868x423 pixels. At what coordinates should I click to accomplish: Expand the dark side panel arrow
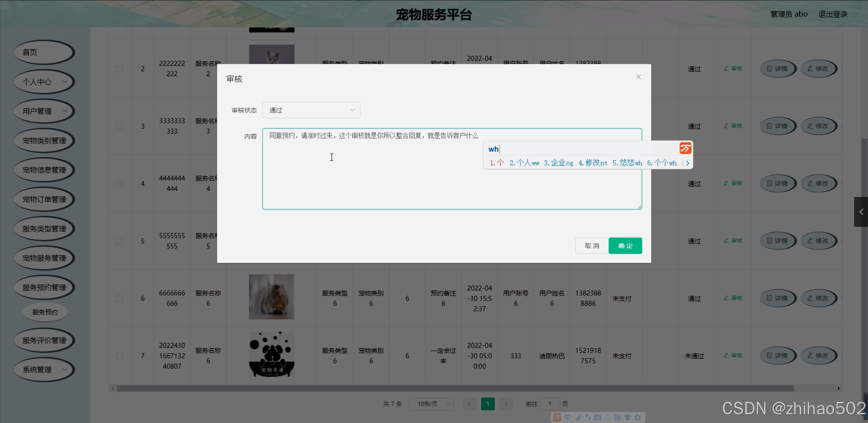click(861, 212)
